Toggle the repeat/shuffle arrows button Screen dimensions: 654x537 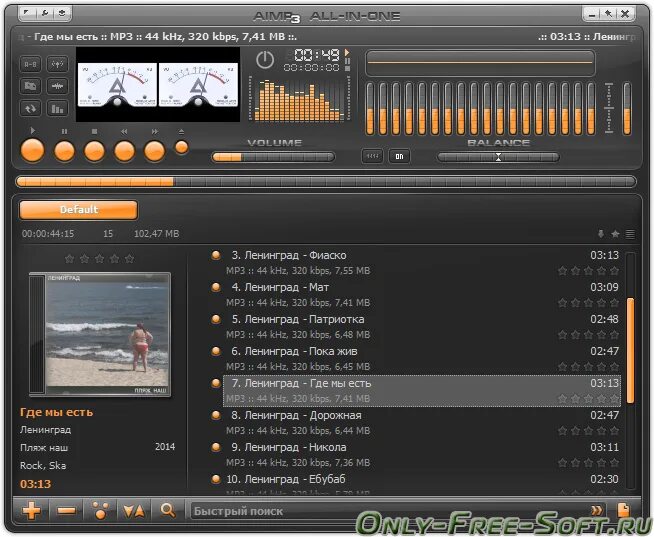[30, 109]
